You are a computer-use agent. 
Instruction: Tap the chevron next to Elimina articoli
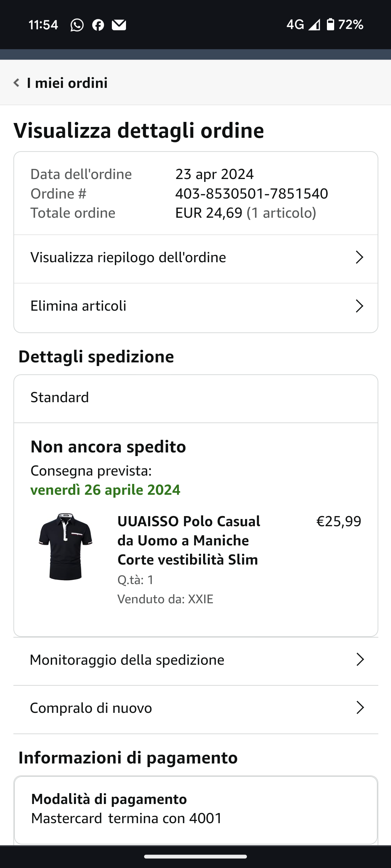point(359,306)
